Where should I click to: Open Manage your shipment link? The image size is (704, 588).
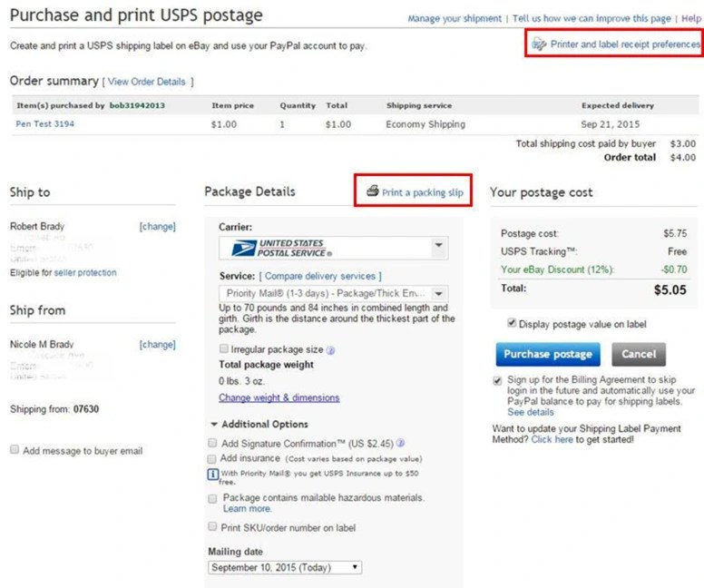[x=454, y=18]
